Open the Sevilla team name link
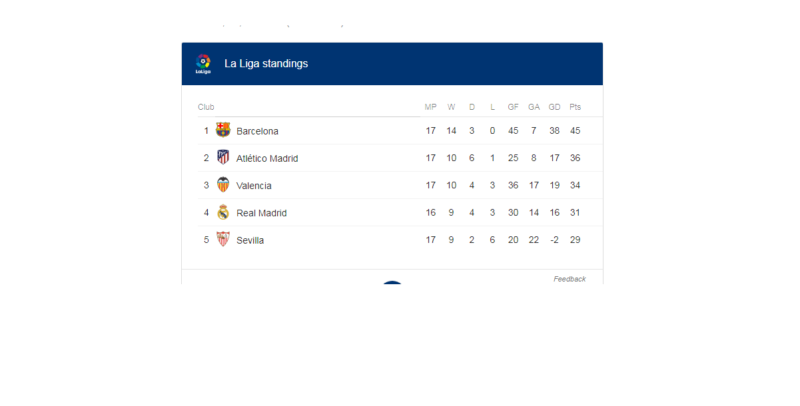 [x=250, y=240]
